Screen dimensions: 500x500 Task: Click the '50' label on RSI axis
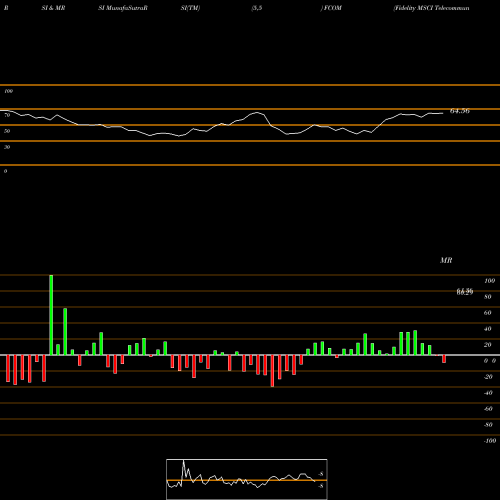click(7, 131)
